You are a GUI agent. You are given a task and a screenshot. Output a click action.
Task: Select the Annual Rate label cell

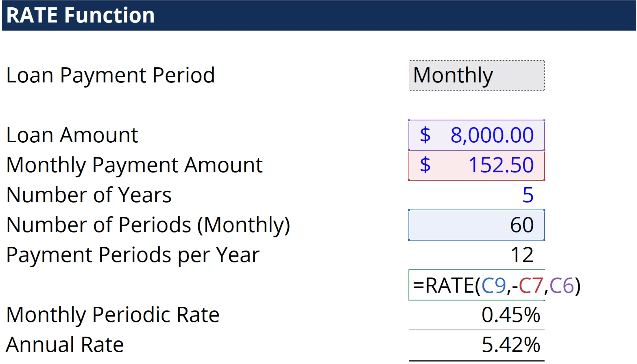pyautogui.click(x=65, y=345)
